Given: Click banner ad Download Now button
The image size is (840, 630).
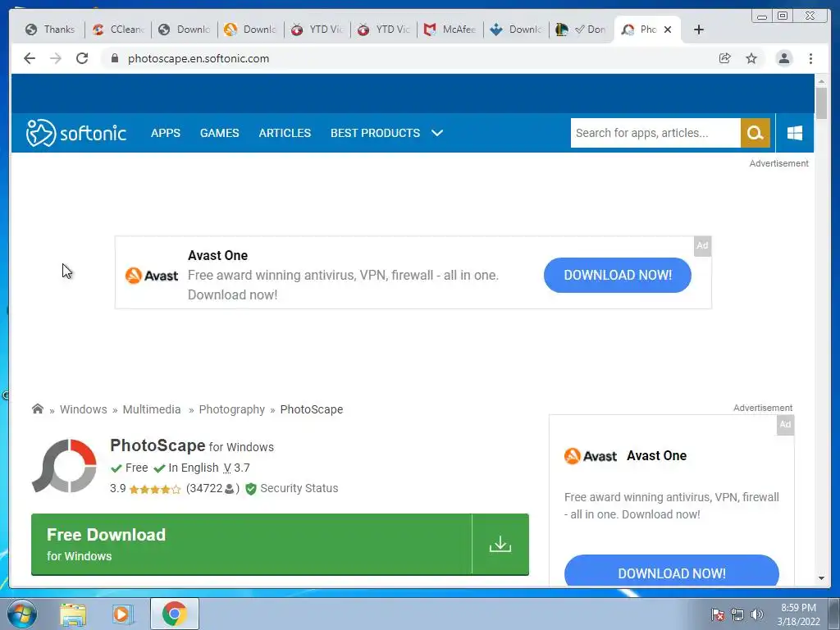Looking at the screenshot, I should [617, 276].
